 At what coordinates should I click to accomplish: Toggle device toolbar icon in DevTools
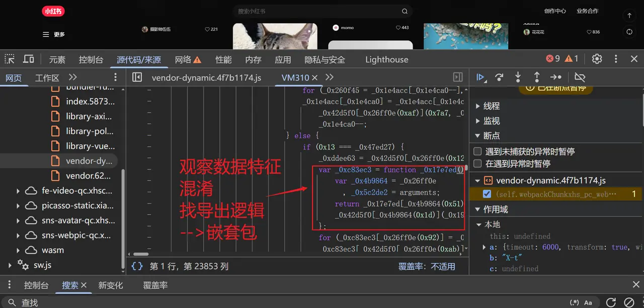(x=28, y=59)
